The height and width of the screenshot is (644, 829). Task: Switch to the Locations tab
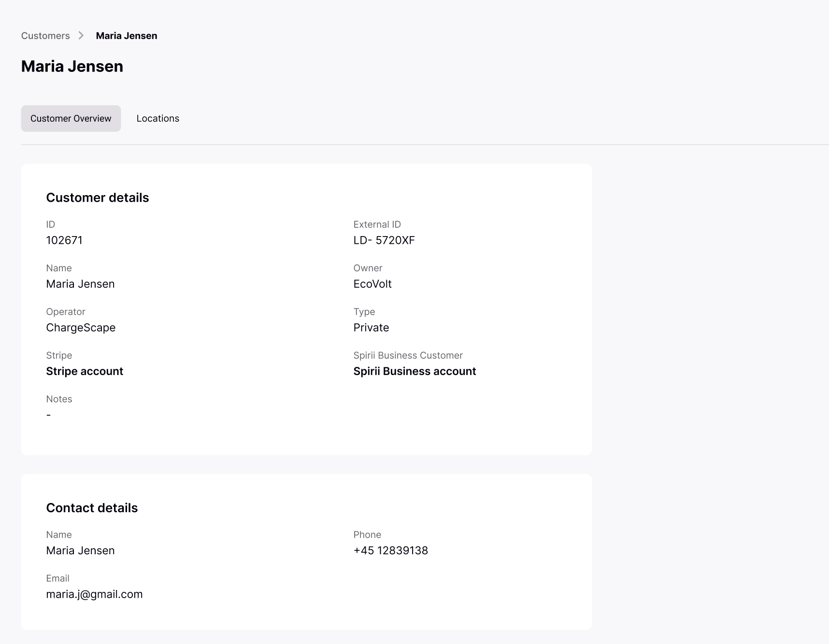click(157, 118)
